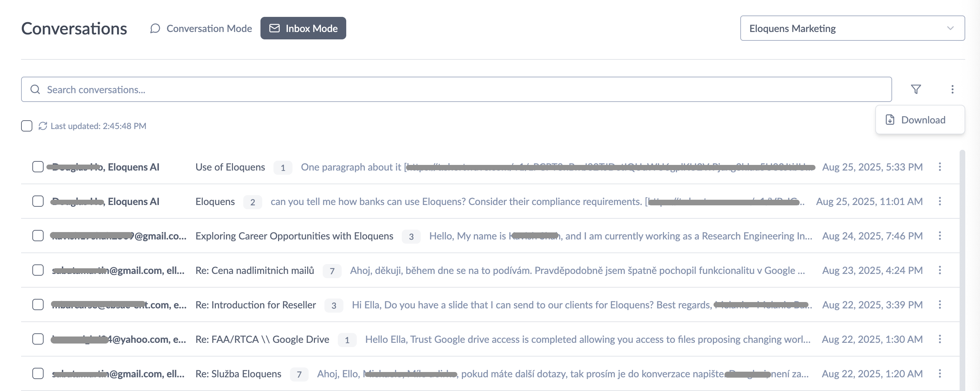Open the Exploring Career Opportunities with Eloquens subject
This screenshot has height=391, width=980.
295,236
